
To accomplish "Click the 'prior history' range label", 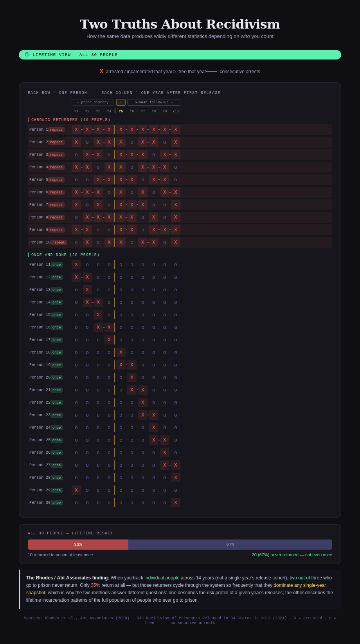I will point(93,103).
